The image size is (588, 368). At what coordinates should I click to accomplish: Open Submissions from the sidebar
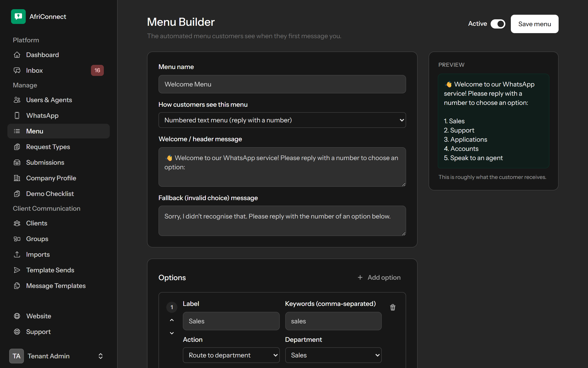59,162
